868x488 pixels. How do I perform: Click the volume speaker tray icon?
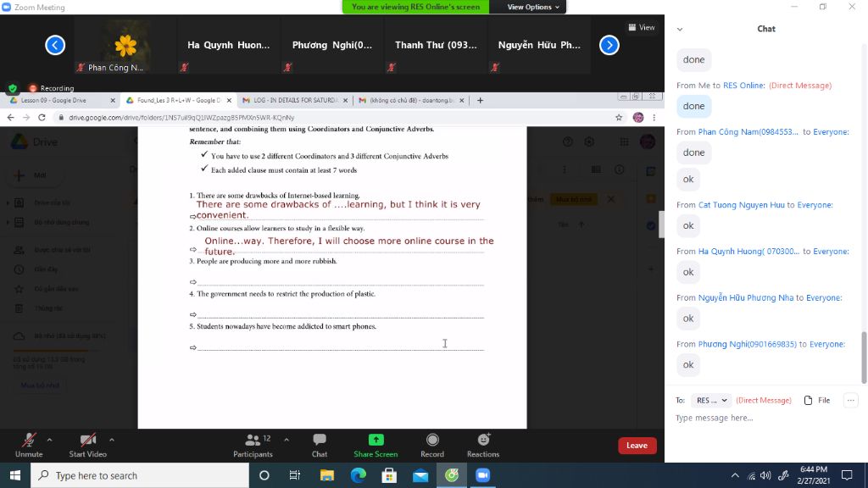coord(765,475)
